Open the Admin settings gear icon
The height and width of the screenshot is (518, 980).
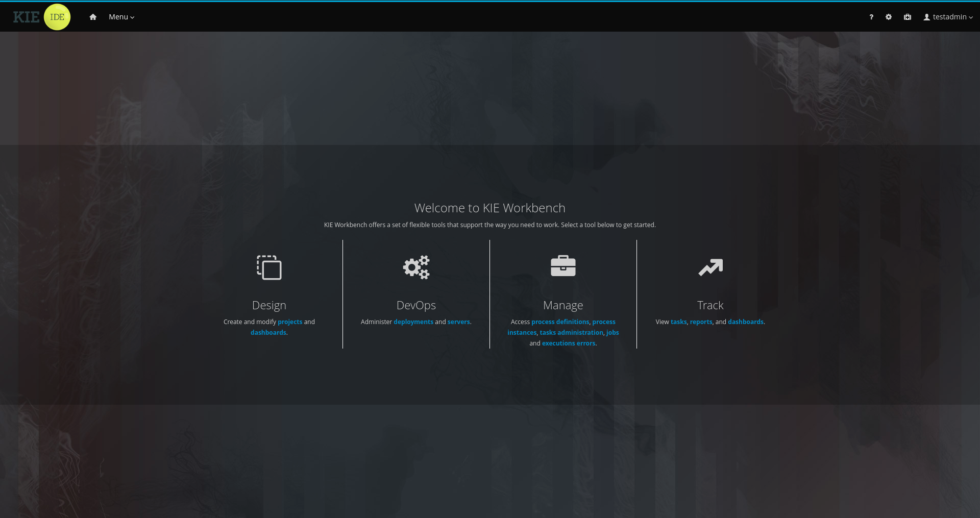(889, 17)
